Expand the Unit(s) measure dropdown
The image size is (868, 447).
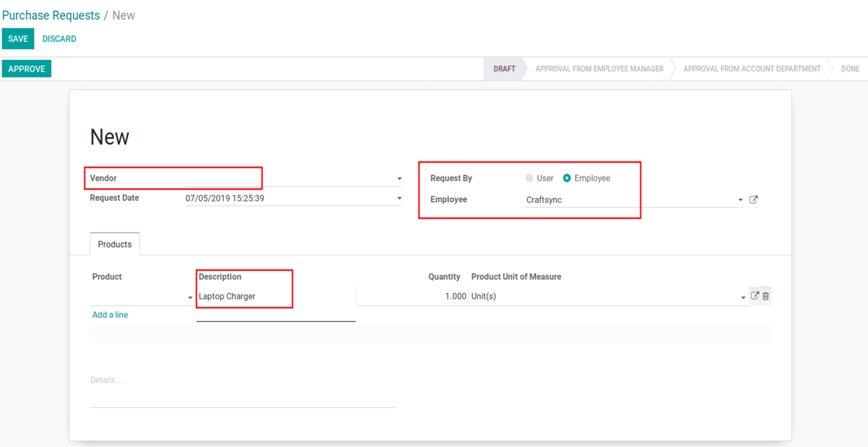click(x=743, y=297)
